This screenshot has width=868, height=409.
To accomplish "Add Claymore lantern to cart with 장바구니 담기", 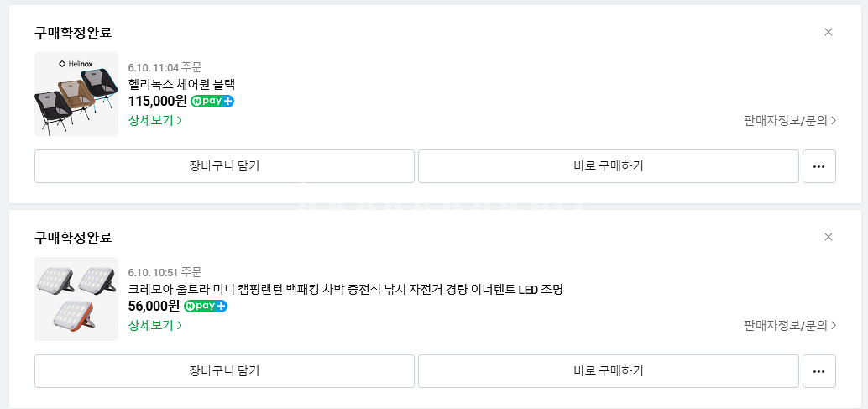I will click(224, 371).
